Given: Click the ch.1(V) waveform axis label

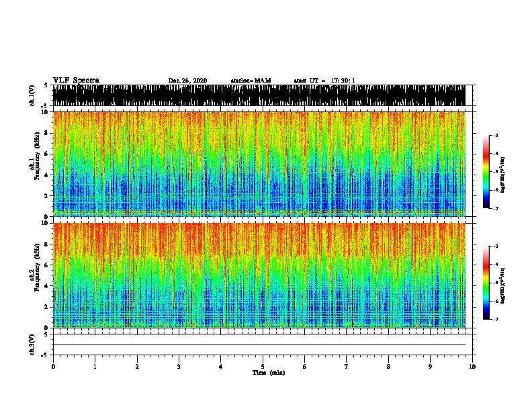Looking at the screenshot, I should coord(32,95).
